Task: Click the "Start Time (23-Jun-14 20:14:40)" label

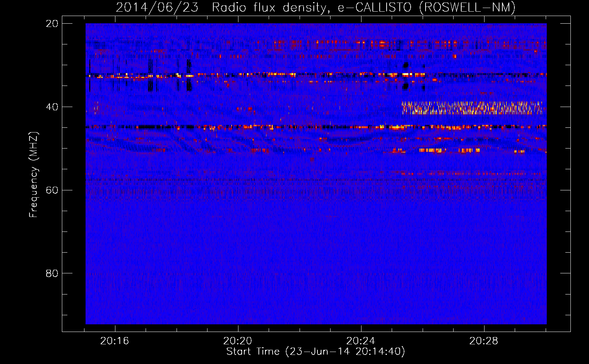Action: pyautogui.click(x=316, y=351)
